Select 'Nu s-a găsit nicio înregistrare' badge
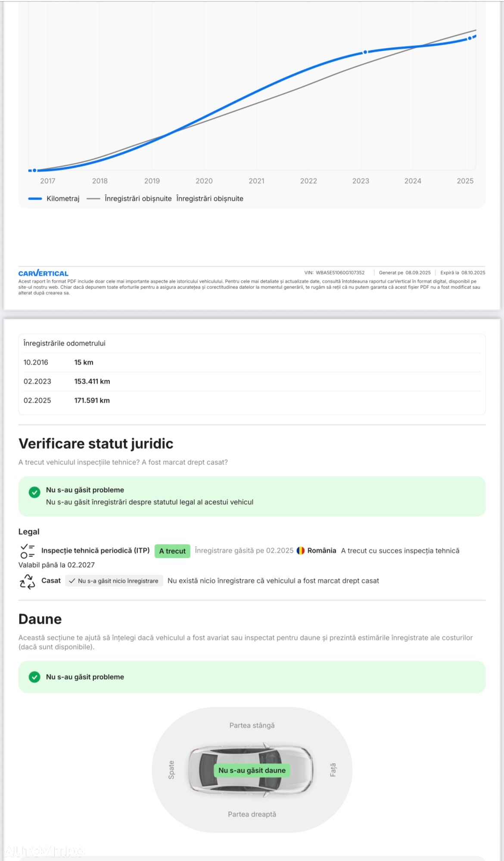The image size is (504, 861). click(114, 581)
